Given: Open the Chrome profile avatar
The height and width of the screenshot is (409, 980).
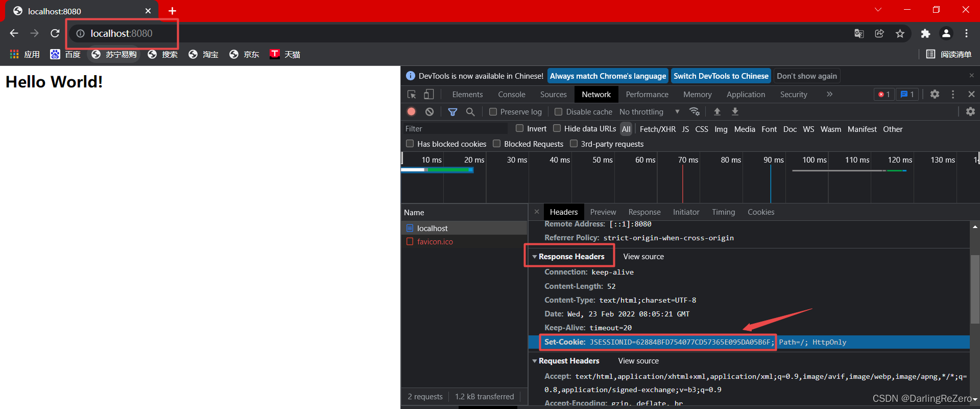Looking at the screenshot, I should 946,33.
